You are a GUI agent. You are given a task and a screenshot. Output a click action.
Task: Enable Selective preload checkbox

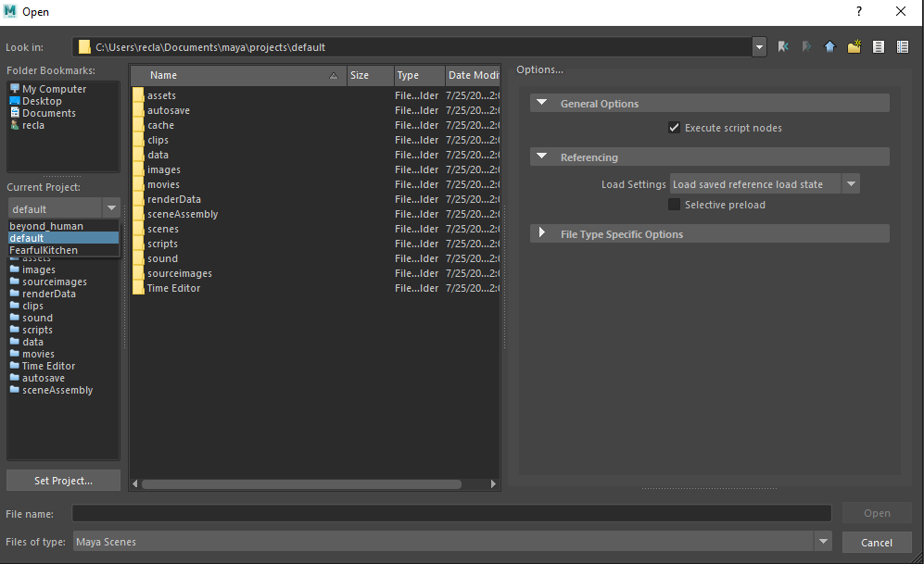click(674, 205)
